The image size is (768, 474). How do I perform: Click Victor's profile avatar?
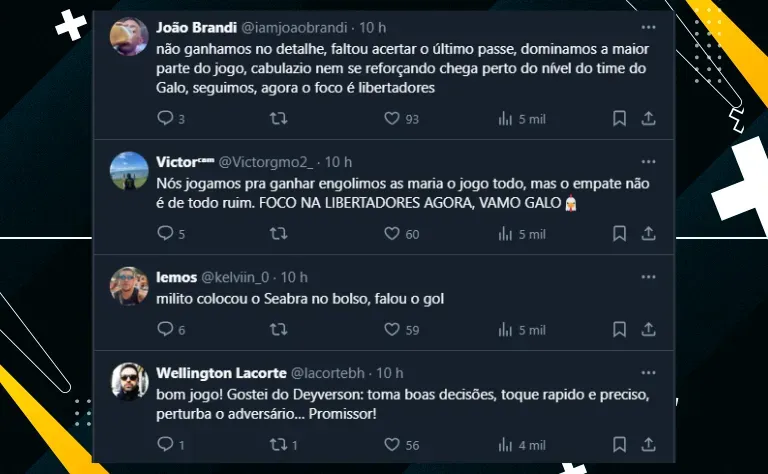coord(129,171)
